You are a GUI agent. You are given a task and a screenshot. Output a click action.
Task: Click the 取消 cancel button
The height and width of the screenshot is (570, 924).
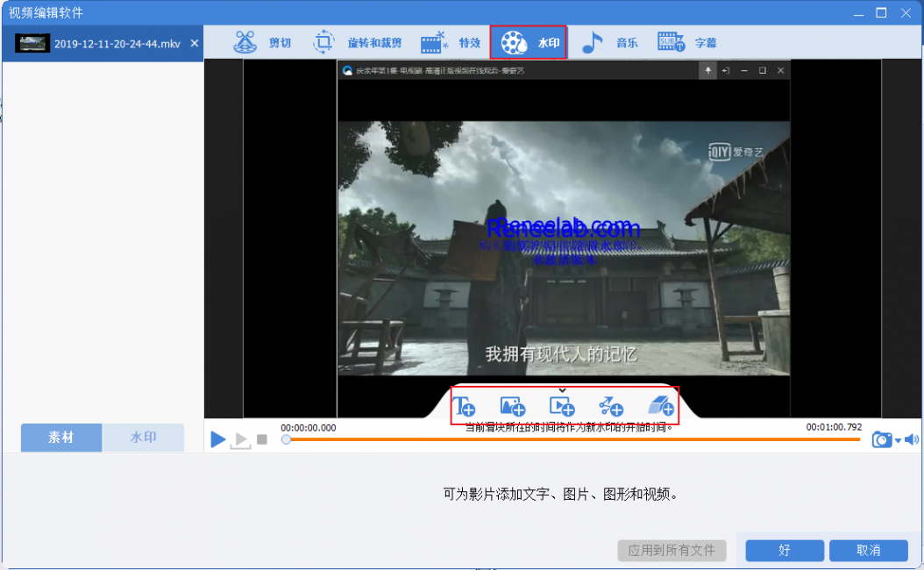click(x=868, y=551)
